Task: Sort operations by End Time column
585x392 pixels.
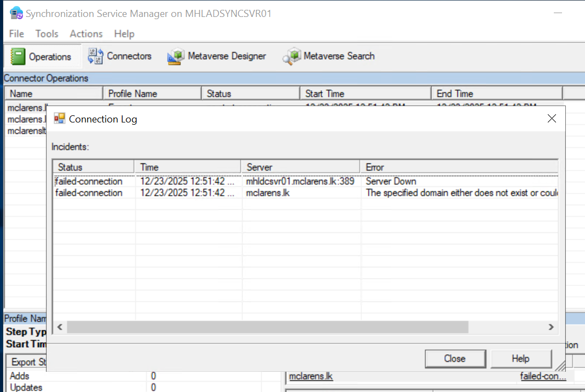Action: (x=497, y=93)
